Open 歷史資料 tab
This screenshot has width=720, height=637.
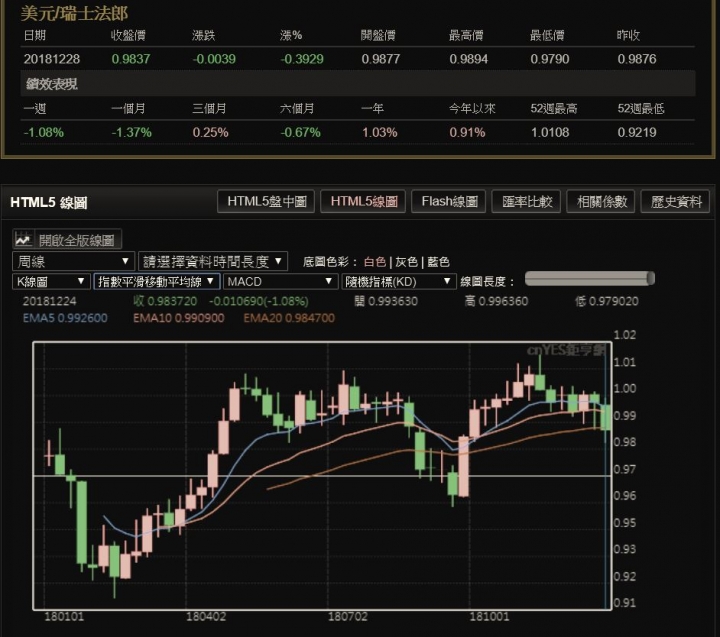pos(675,202)
